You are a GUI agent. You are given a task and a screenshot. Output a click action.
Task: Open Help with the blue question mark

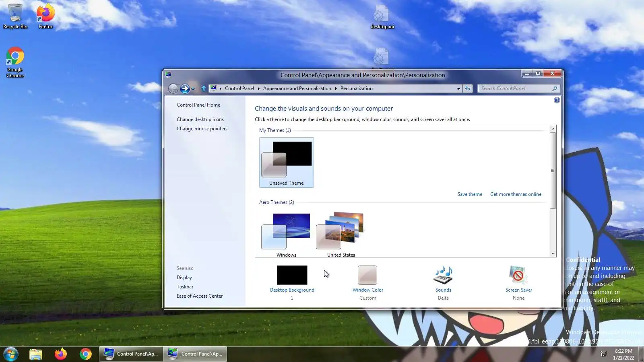[557, 100]
